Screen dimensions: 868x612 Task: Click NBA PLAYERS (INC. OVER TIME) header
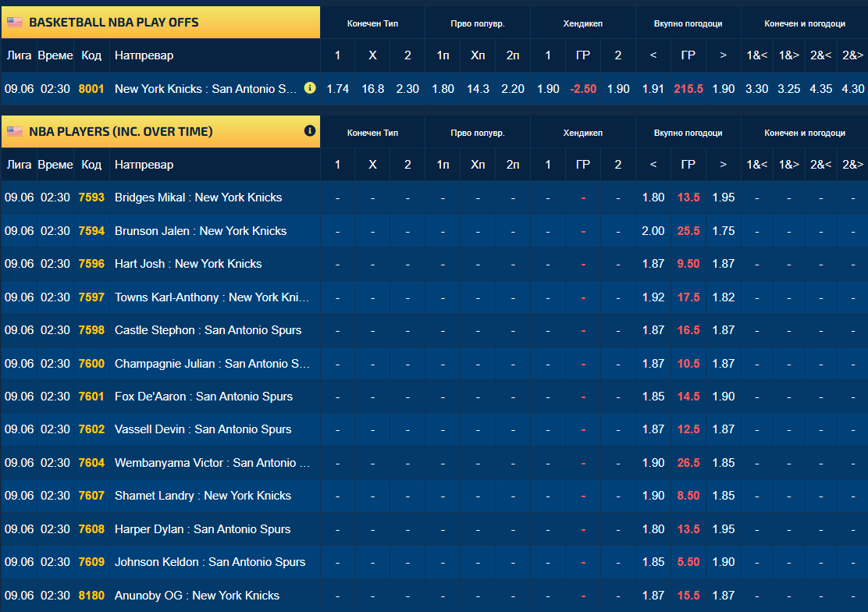point(161,131)
